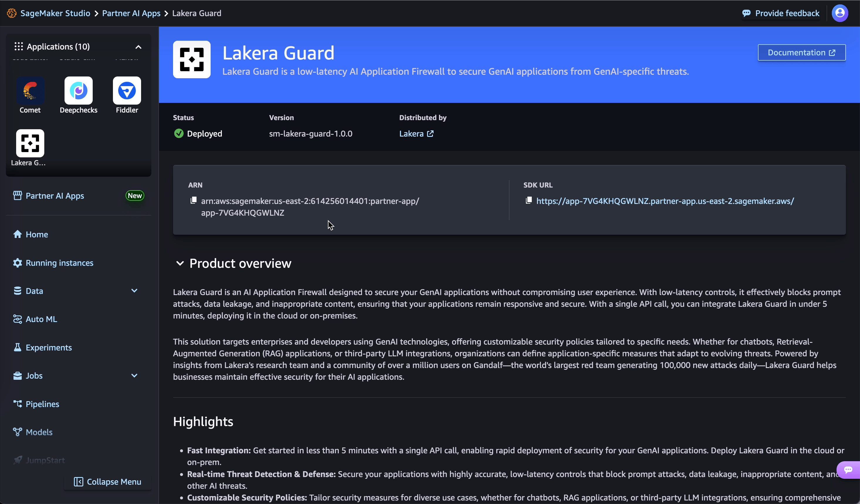Open the Fiddler app icon
This screenshot has height=504, width=860.
127,91
